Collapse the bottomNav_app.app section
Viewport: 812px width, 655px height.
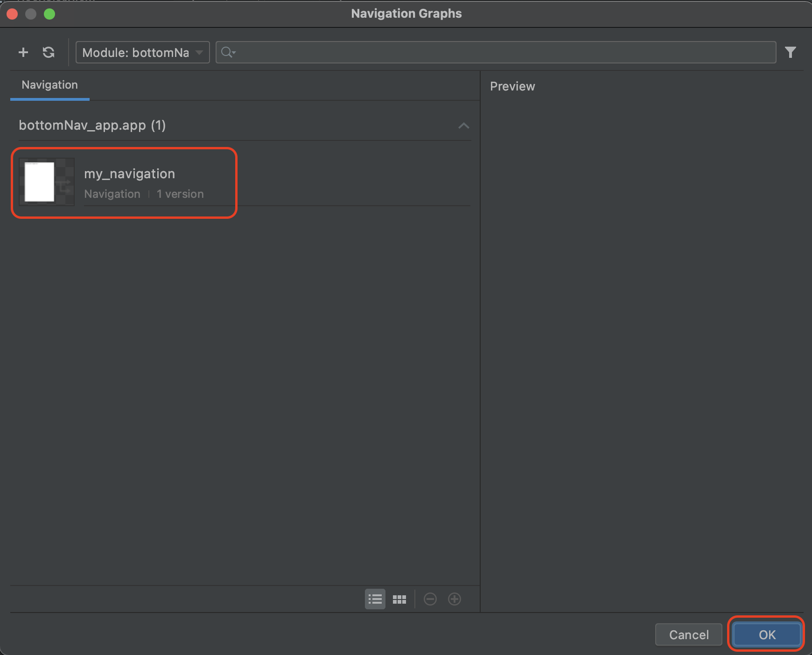pos(463,125)
